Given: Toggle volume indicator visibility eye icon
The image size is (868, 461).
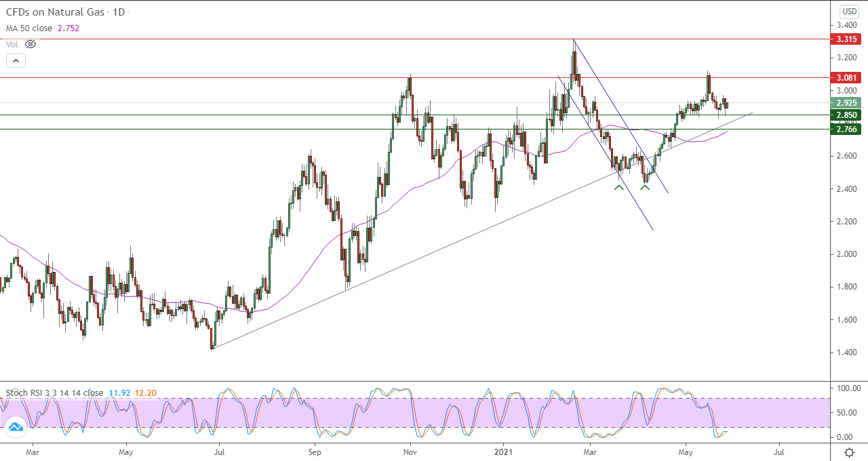Looking at the screenshot, I should coord(30,44).
